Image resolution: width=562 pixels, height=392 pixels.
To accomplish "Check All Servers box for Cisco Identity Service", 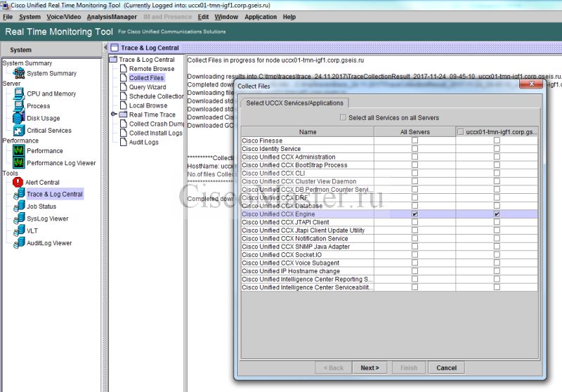I will [x=414, y=149].
